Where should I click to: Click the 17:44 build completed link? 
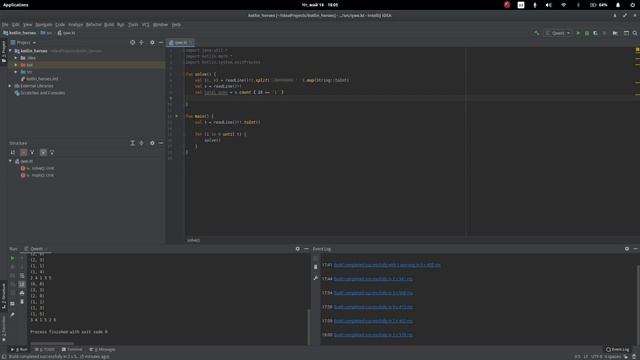click(373, 279)
